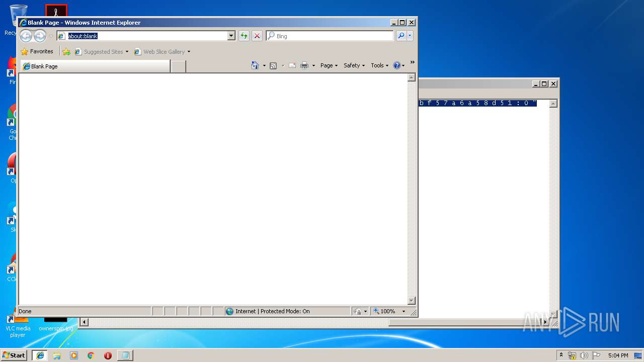Go forward with the IE Forward arrow

pyautogui.click(x=40, y=36)
